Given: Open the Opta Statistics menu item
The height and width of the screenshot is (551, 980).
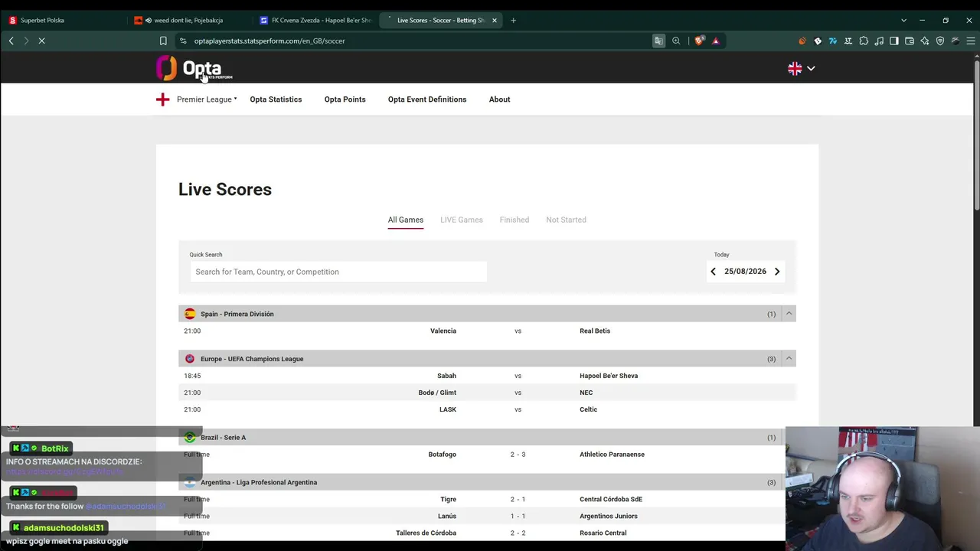Looking at the screenshot, I should pos(276,99).
